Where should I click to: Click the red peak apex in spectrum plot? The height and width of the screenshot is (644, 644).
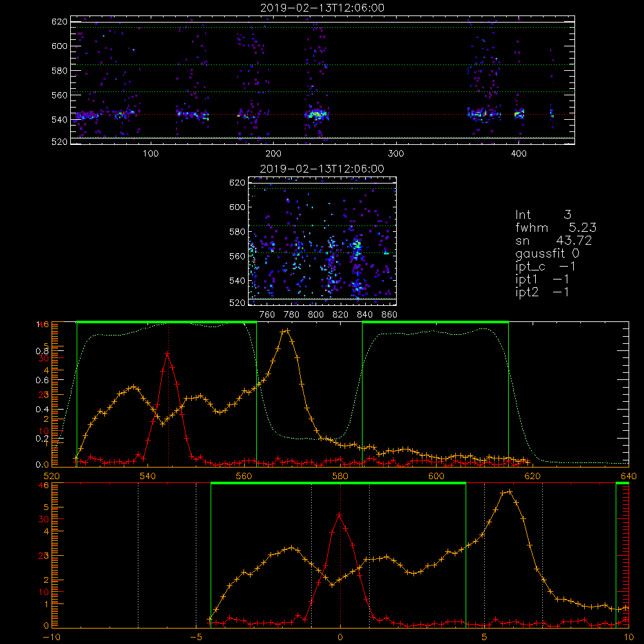167,354
